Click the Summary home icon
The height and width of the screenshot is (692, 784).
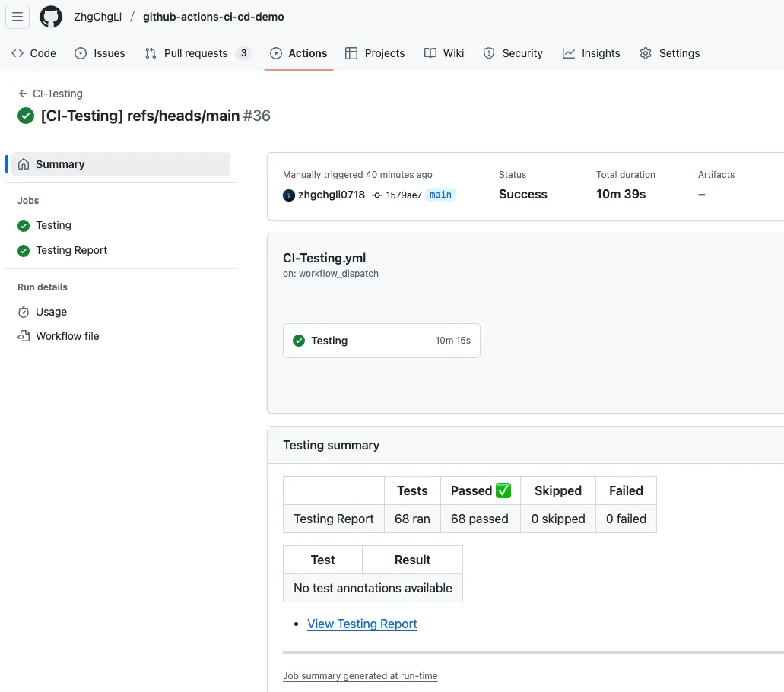pyautogui.click(x=24, y=164)
